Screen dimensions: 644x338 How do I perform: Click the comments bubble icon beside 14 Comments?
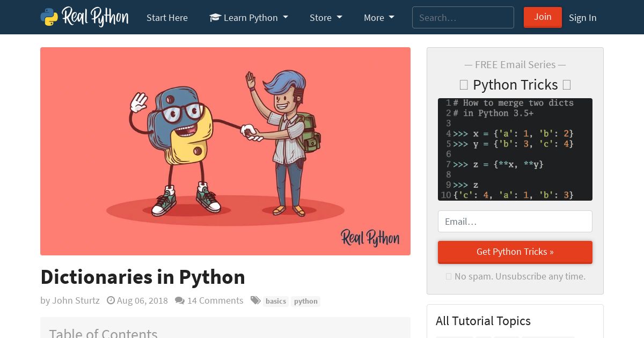click(x=180, y=300)
